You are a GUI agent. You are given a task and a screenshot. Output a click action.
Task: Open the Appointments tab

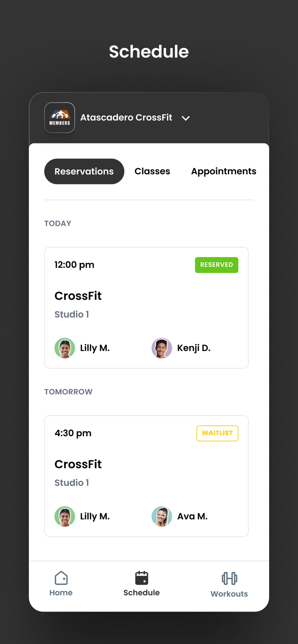click(x=224, y=171)
